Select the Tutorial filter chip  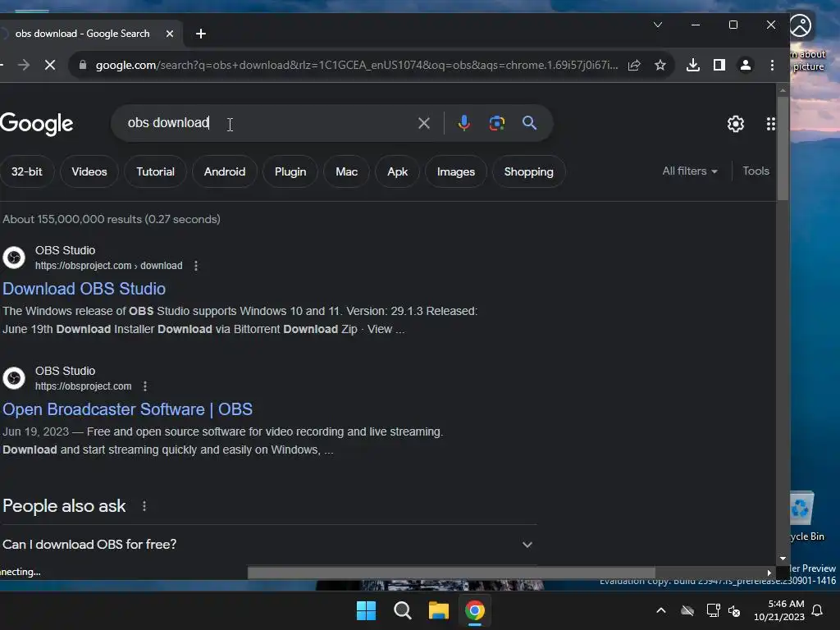click(155, 171)
